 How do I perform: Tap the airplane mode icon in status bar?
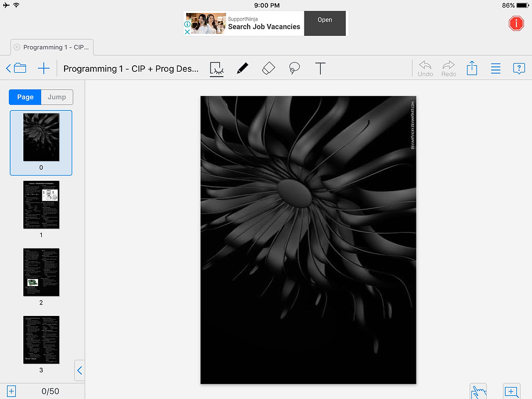[6, 5]
